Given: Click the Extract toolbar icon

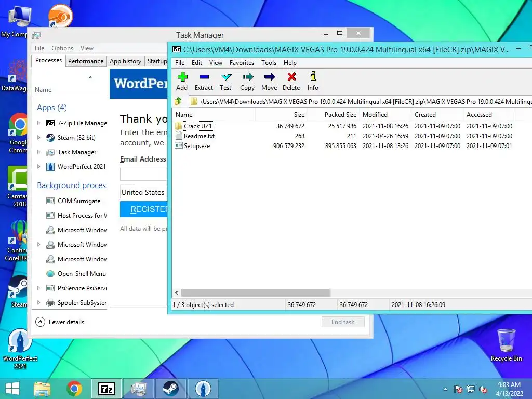Looking at the screenshot, I should click(204, 81).
